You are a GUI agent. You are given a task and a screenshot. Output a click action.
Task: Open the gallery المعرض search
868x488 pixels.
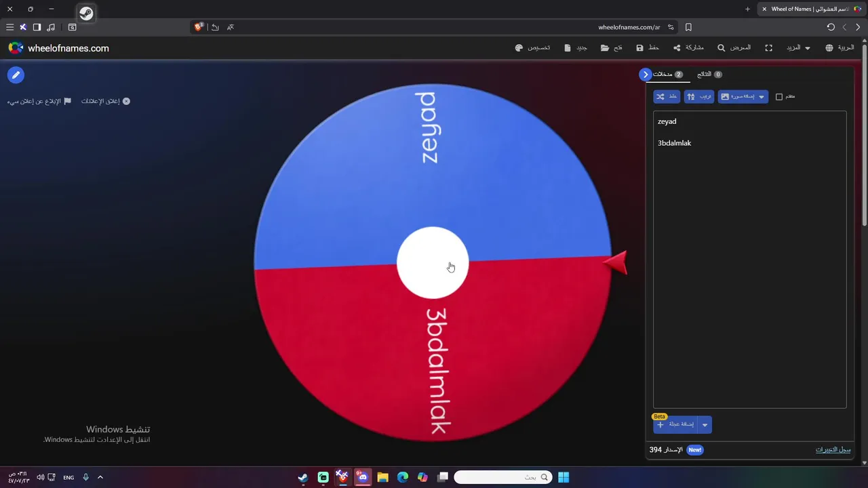click(x=734, y=48)
